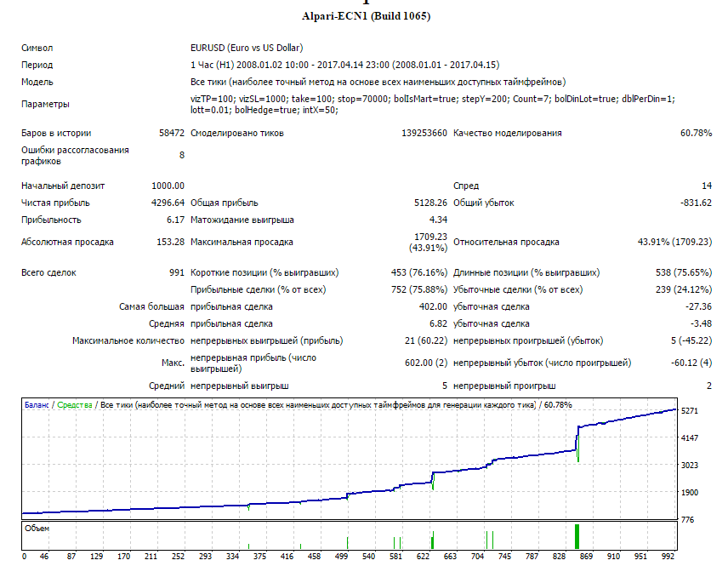The width and height of the screenshot is (728, 566).
Task: Click Абсолютная просадка value 153.28
Action: (x=170, y=242)
